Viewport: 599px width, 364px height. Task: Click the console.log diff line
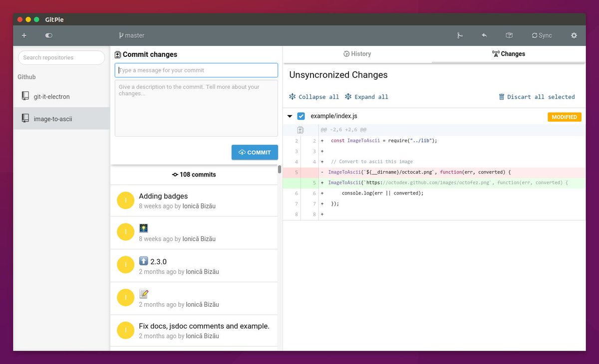pyautogui.click(x=434, y=193)
